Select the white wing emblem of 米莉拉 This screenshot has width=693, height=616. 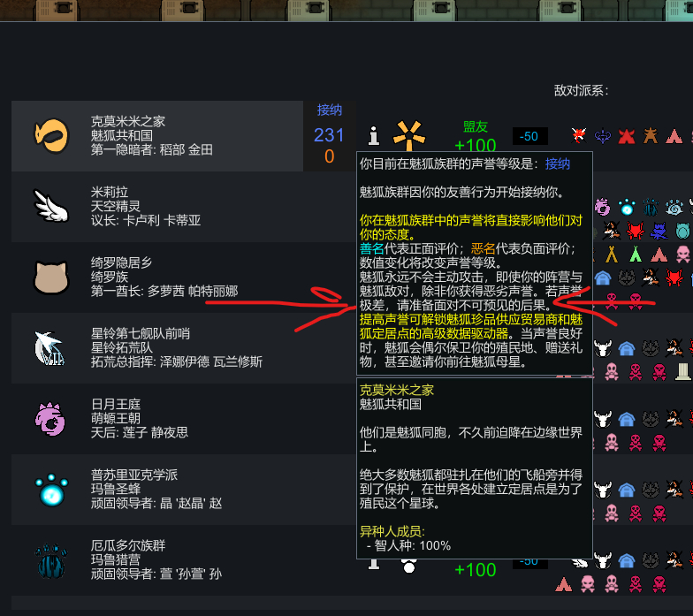point(51,207)
